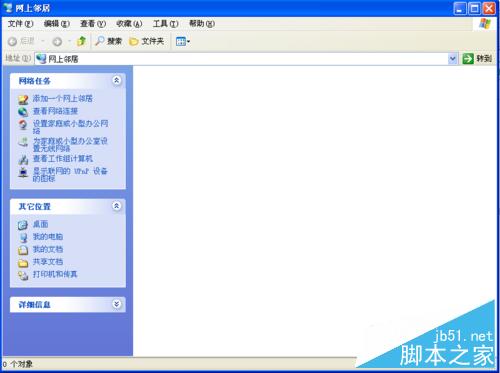Open 共享文档 in Other Places
This screenshot has width=500, height=373.
point(48,262)
